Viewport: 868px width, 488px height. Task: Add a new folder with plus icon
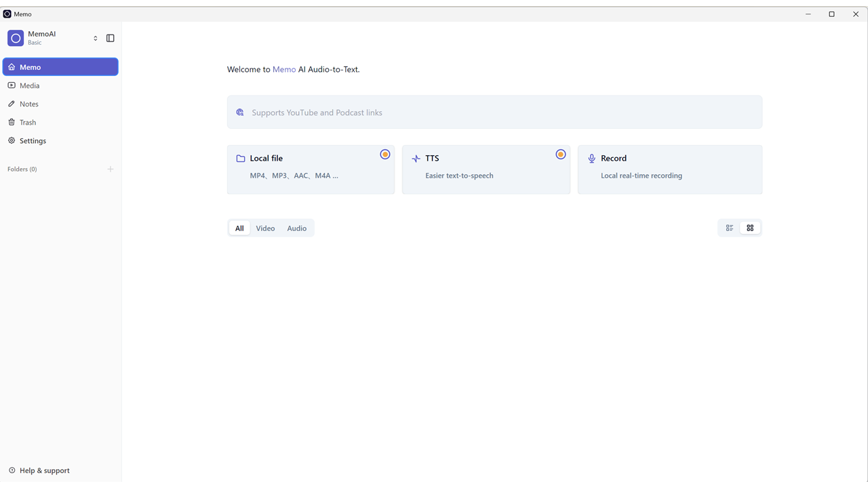point(111,169)
